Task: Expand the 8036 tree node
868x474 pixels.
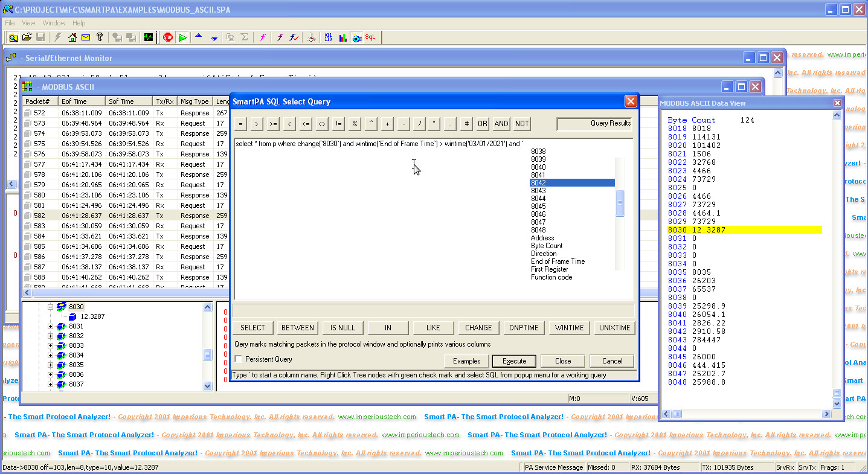Action: pos(51,374)
